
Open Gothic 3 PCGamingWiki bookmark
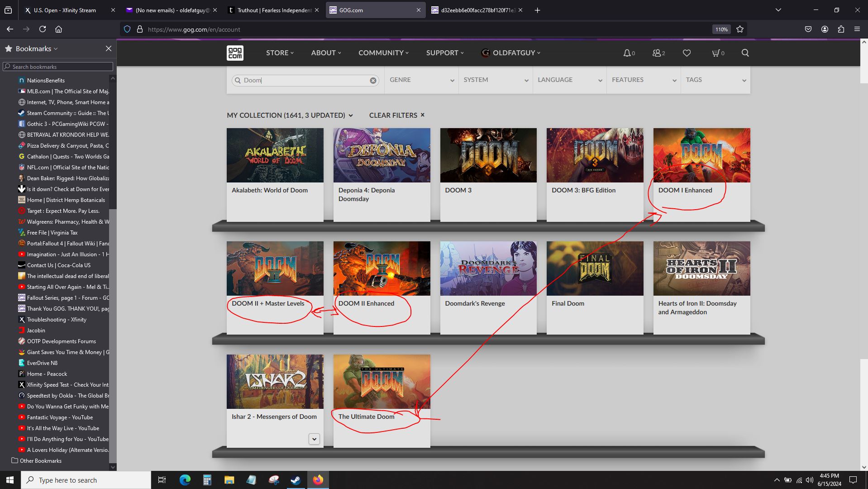point(63,124)
